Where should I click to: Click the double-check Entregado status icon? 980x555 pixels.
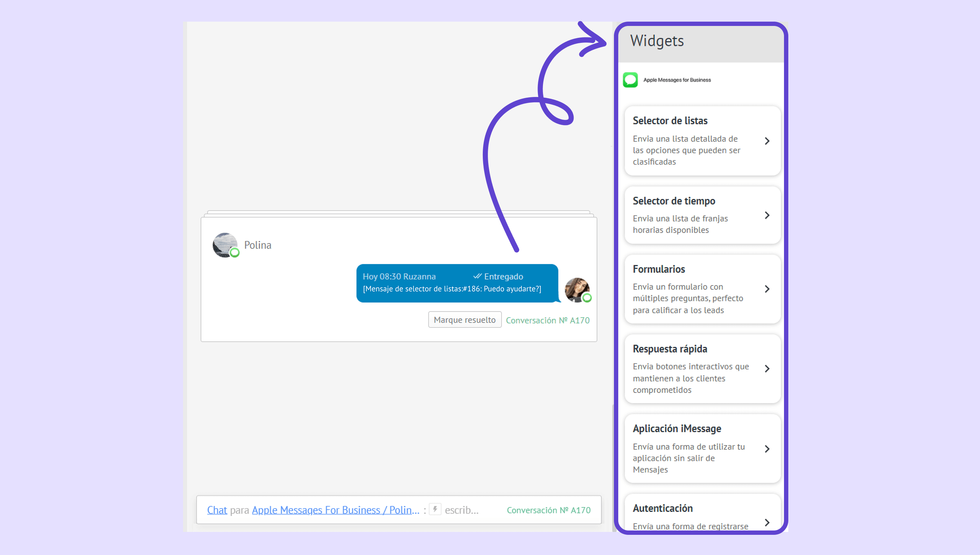click(477, 276)
